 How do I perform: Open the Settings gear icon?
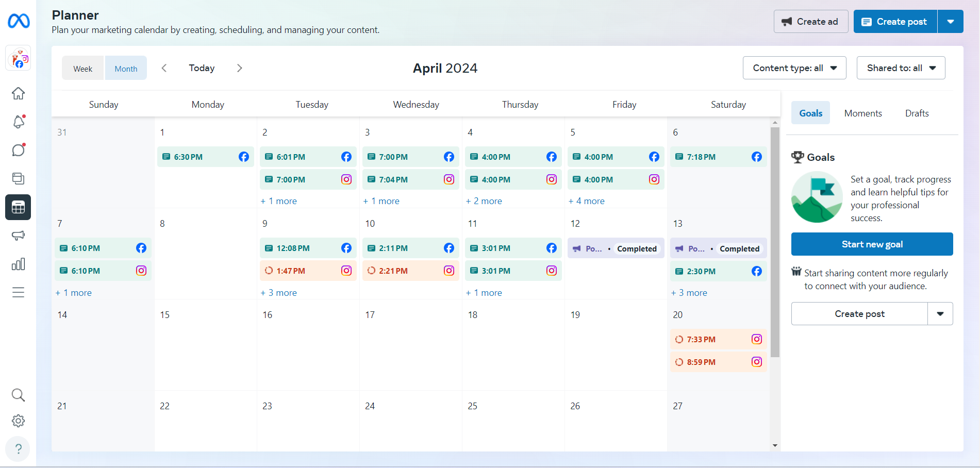(x=18, y=421)
